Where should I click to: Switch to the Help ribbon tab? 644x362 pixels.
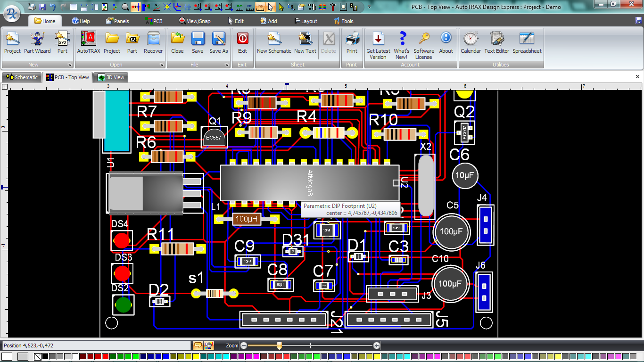[x=81, y=21]
